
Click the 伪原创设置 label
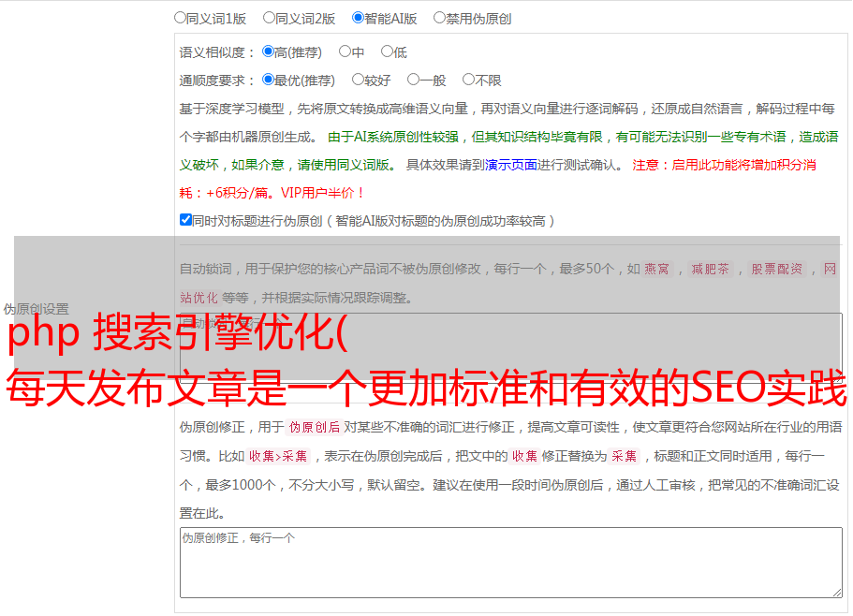click(36, 309)
